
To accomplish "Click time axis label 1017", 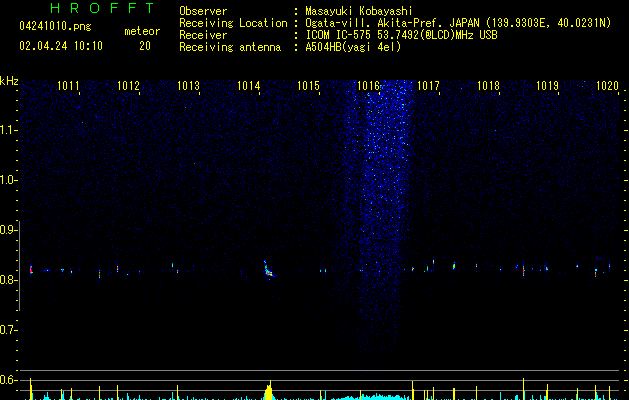I will tap(428, 86).
